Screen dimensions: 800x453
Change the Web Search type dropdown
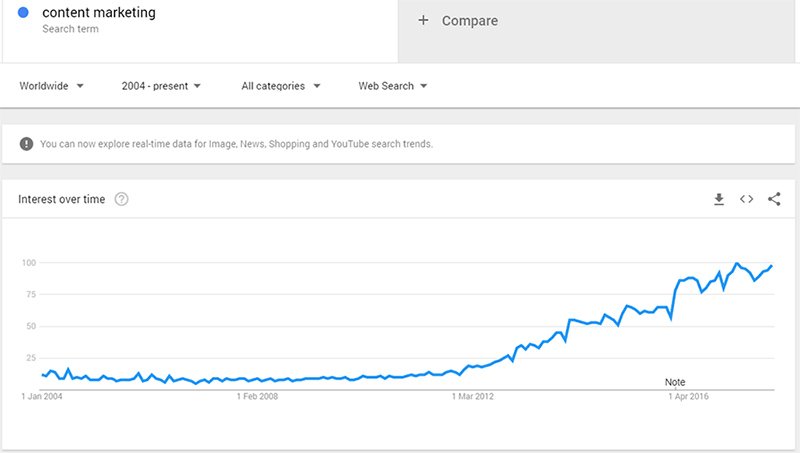point(392,86)
